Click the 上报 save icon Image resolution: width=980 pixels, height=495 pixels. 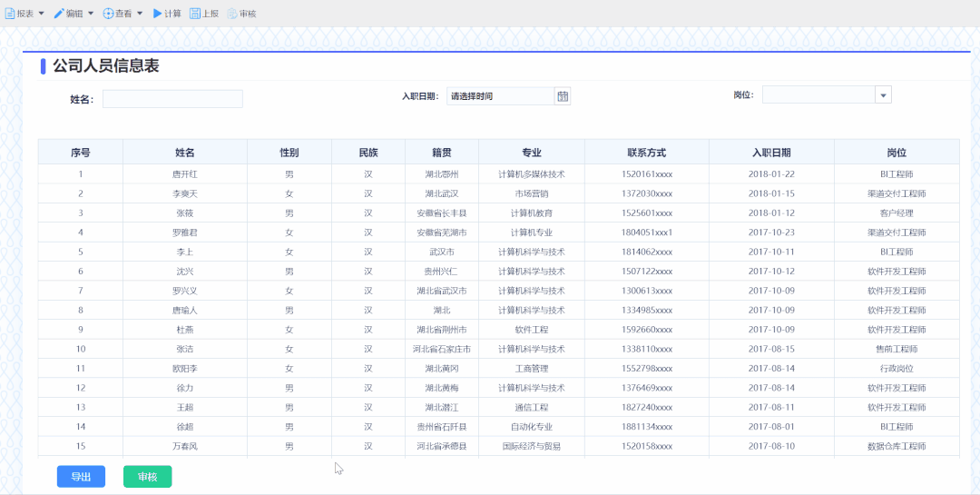tap(194, 14)
